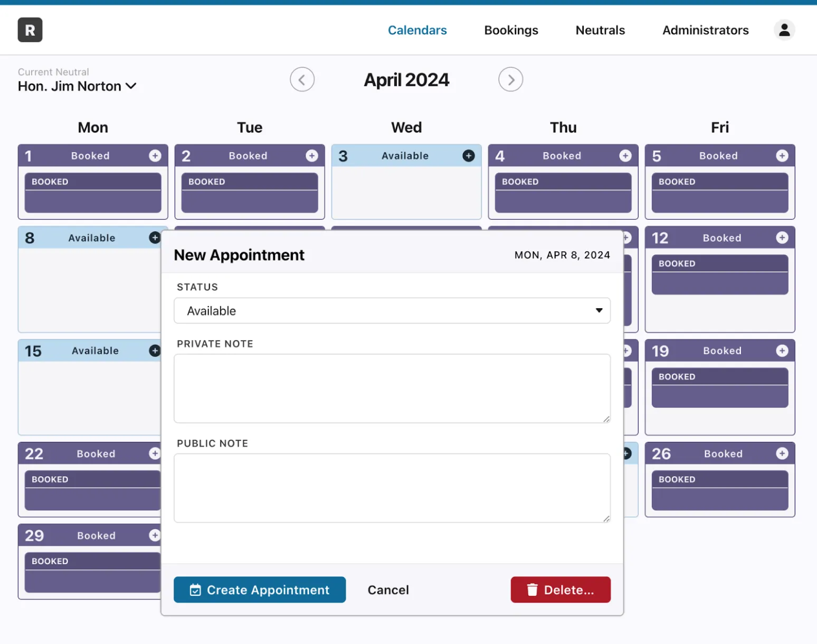Screen dimensions: 817x644
Task: Go to previous month arrow
Action: 302,80
